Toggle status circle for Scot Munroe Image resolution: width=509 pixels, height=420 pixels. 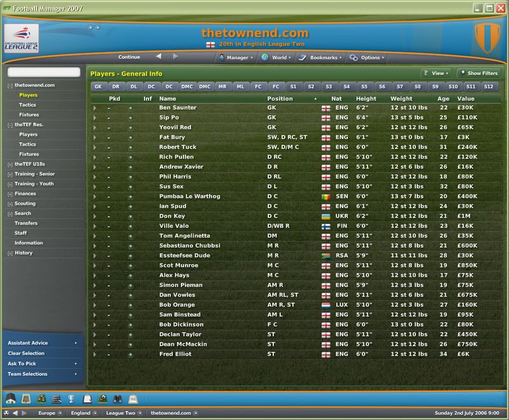click(130, 266)
